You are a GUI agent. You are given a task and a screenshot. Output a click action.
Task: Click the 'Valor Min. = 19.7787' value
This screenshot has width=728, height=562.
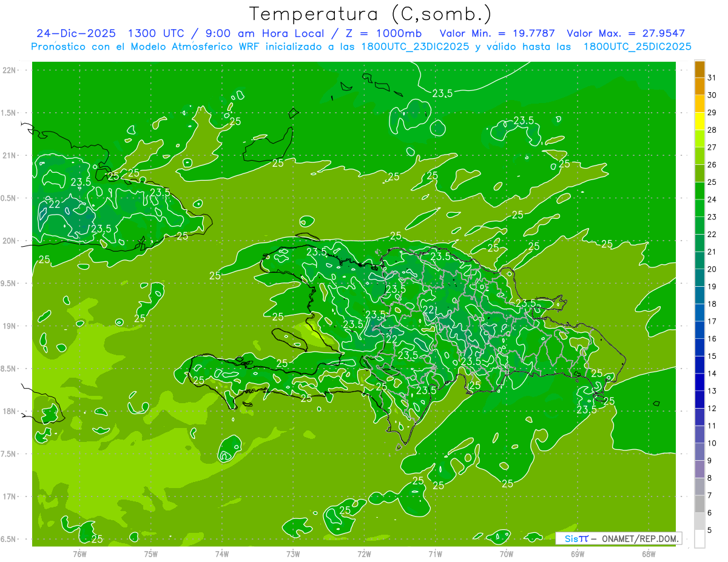point(497,33)
